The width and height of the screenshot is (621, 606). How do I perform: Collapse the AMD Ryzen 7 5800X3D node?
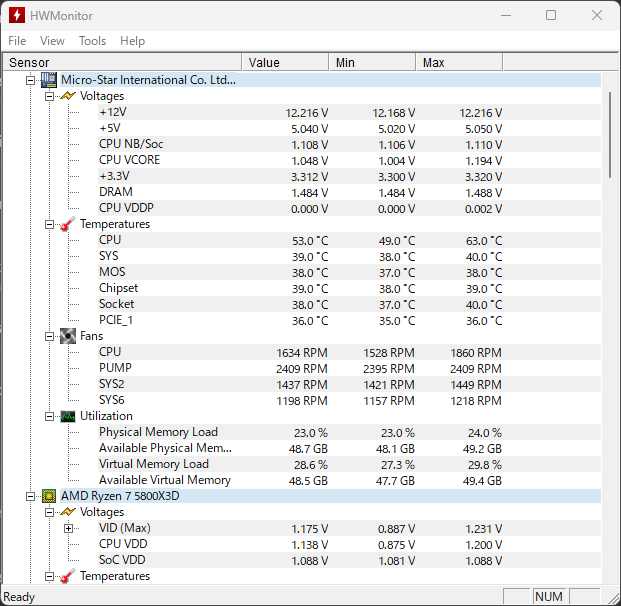pyautogui.click(x=30, y=496)
